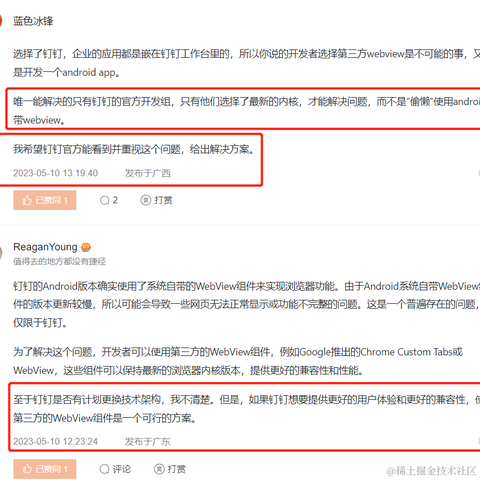Click the 评论 bubble icon under ReaganYoung's post
This screenshot has width=480, height=480.
tap(104, 469)
